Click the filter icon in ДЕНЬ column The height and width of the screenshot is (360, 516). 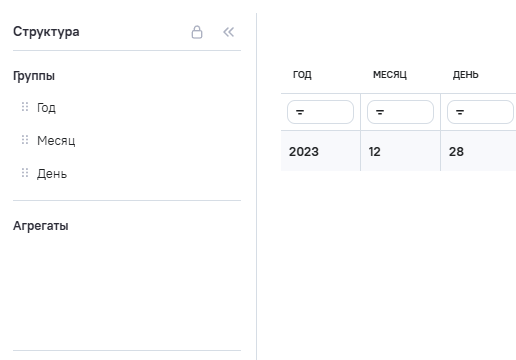(460, 112)
